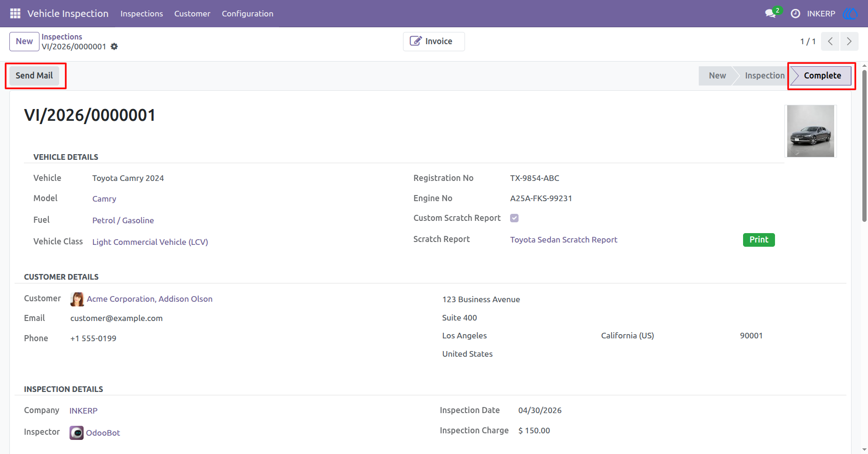Image resolution: width=868 pixels, height=454 pixels.
Task: Click the A25A-FKS-99231 engine number
Action: tap(541, 198)
